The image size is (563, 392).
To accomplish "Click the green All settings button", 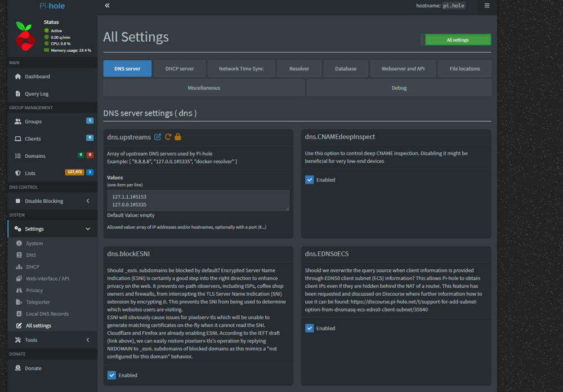I will coord(456,40).
